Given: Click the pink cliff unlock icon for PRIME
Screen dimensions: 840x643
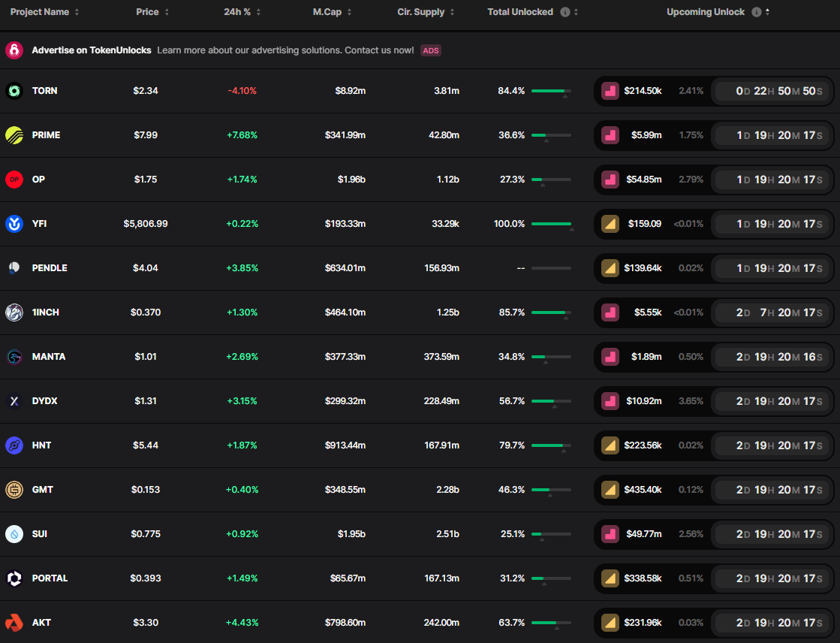Looking at the screenshot, I should [610, 135].
